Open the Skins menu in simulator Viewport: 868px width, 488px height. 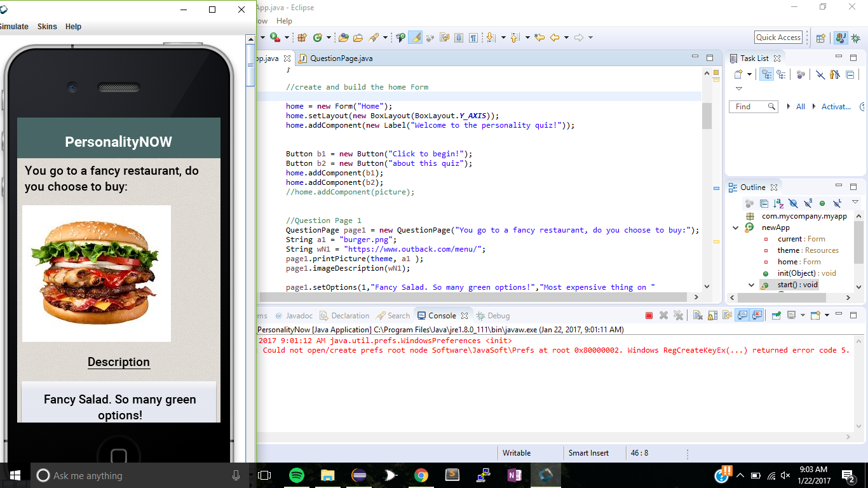tap(47, 27)
